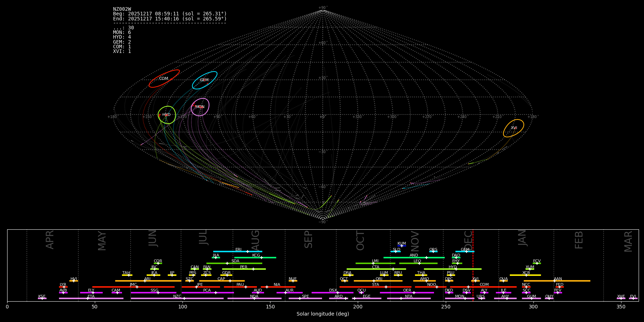Click the STA shower activity bar

pos(375,287)
